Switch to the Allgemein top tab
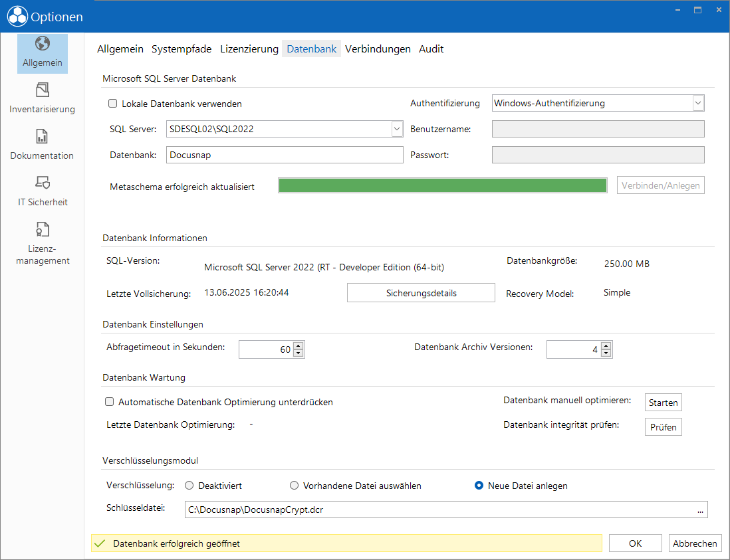Image resolution: width=730 pixels, height=560 pixels. 120,49
